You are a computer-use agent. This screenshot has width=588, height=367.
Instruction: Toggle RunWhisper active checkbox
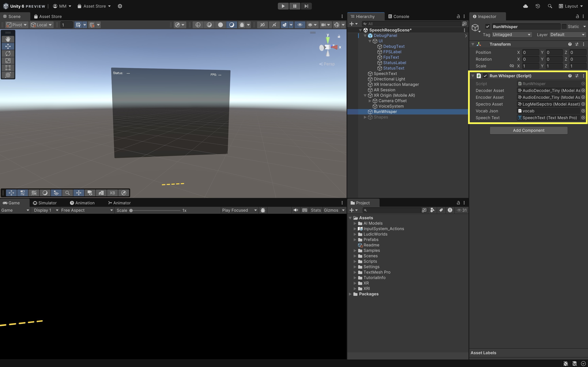point(487,27)
